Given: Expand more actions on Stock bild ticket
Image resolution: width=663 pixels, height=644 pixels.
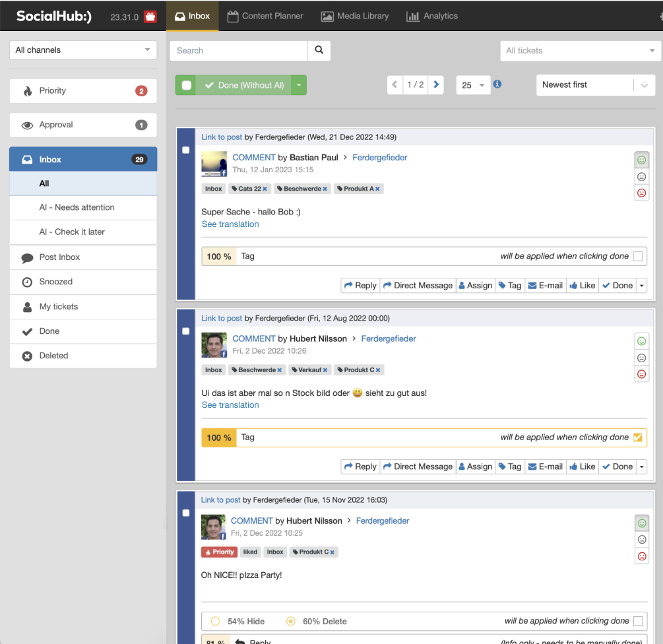Looking at the screenshot, I should tap(641, 467).
